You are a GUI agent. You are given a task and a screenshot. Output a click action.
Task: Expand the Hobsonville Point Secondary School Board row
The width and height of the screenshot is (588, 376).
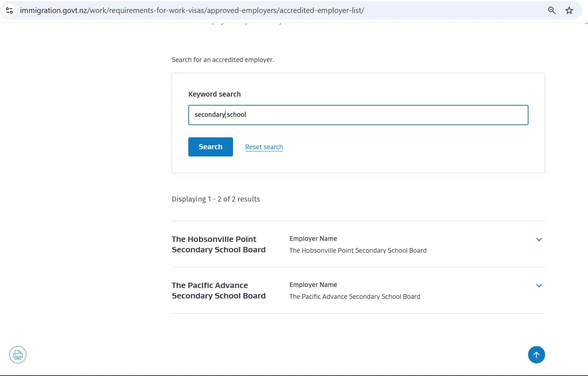(x=539, y=240)
